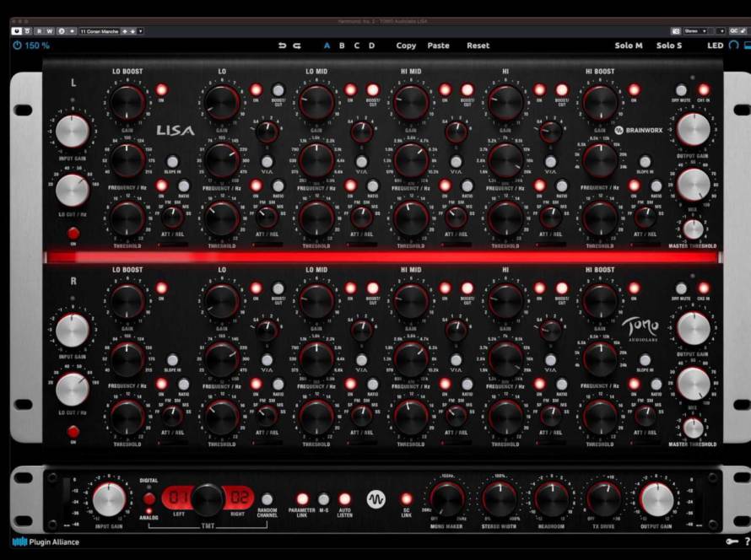Image resolution: width=751 pixels, height=560 pixels.
Task: Toggle L channel LO band BOOST/CUT button
Action: [x=278, y=89]
